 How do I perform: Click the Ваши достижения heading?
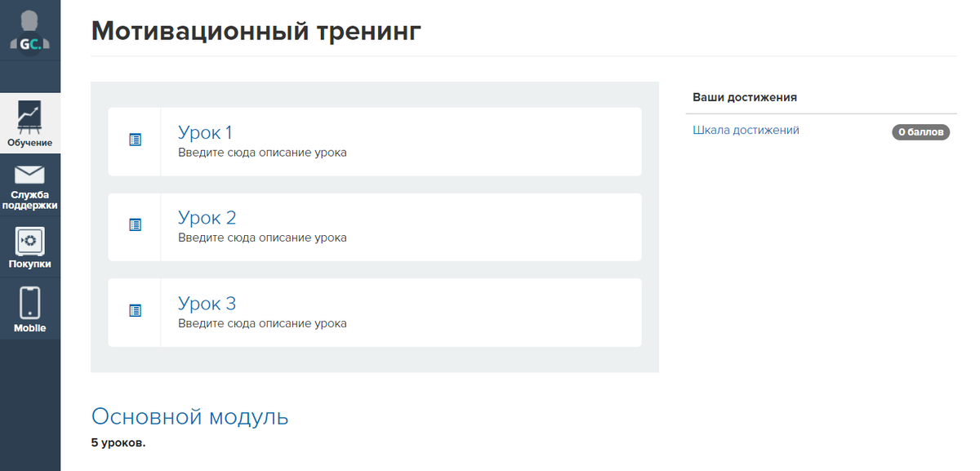(x=745, y=97)
